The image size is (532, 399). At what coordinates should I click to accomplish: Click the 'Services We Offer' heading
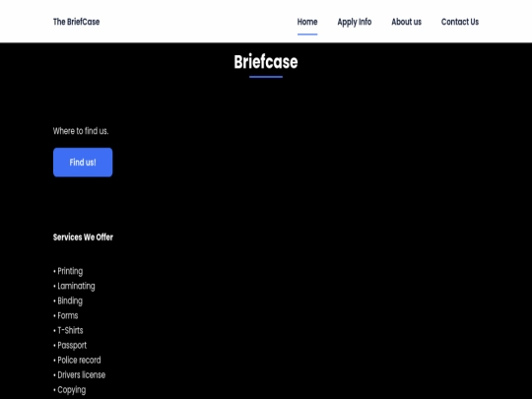[x=83, y=237]
